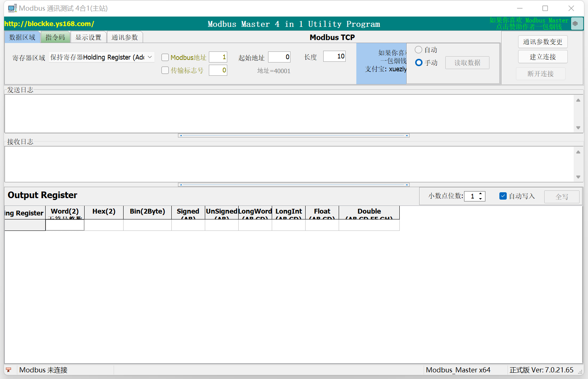Viewport: 588px width, 379px height.
Task: Click the 通讯参数变更 button
Action: pyautogui.click(x=542, y=42)
